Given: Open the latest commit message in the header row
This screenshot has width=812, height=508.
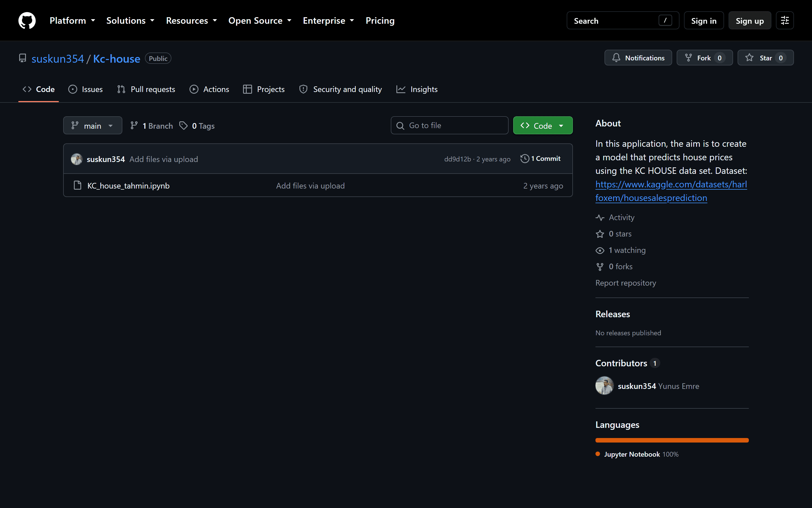Looking at the screenshot, I should point(164,159).
